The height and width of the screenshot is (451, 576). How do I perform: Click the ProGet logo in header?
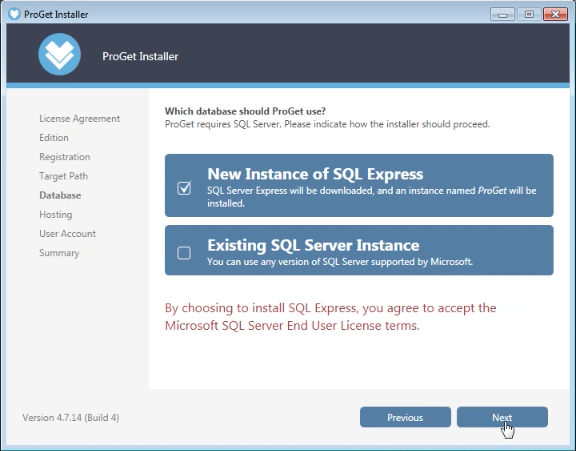tap(60, 54)
